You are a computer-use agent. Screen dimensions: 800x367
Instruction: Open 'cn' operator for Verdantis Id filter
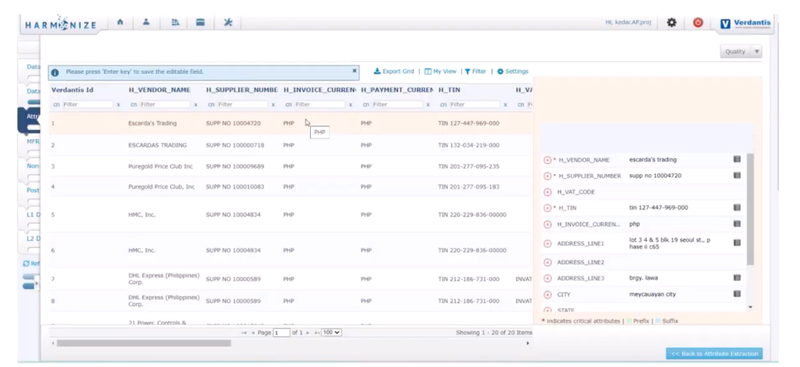tap(56, 105)
